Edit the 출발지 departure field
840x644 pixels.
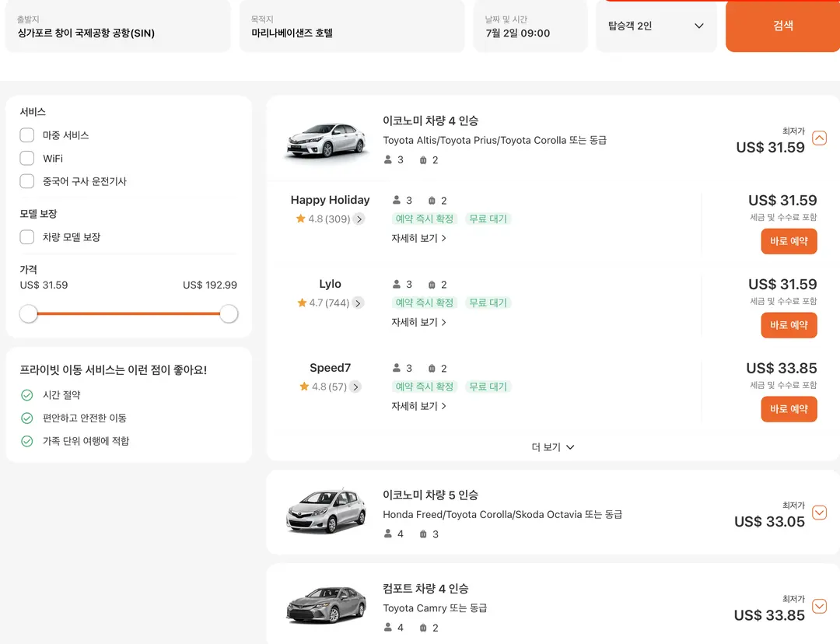coord(118,26)
